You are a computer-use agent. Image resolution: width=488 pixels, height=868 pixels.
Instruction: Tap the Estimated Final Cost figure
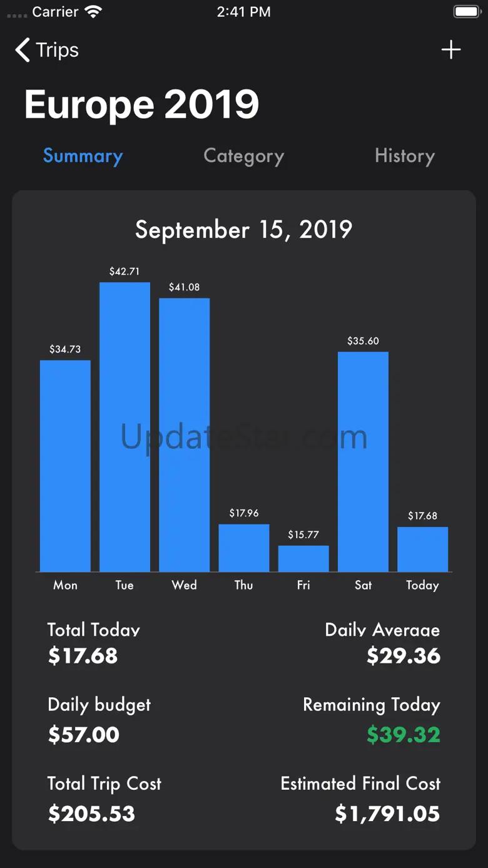pos(387,814)
